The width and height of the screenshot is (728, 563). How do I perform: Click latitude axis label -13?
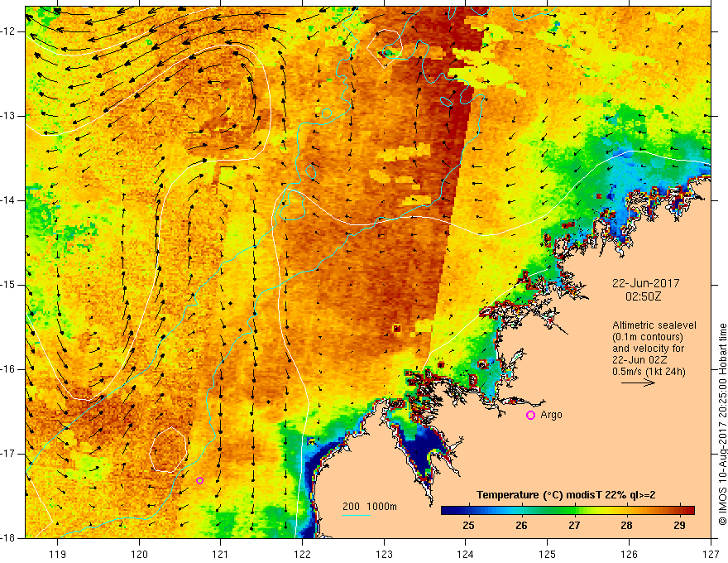point(8,116)
